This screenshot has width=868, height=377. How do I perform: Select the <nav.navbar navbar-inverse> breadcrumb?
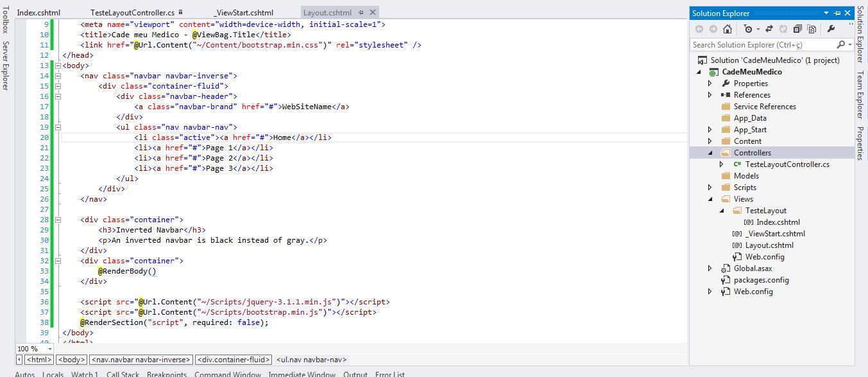pyautogui.click(x=140, y=360)
